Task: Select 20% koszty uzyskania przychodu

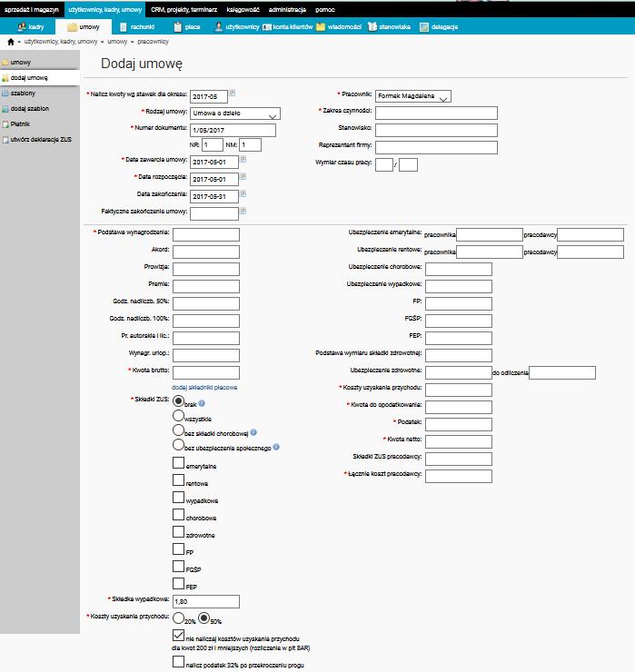Action: [x=178, y=618]
